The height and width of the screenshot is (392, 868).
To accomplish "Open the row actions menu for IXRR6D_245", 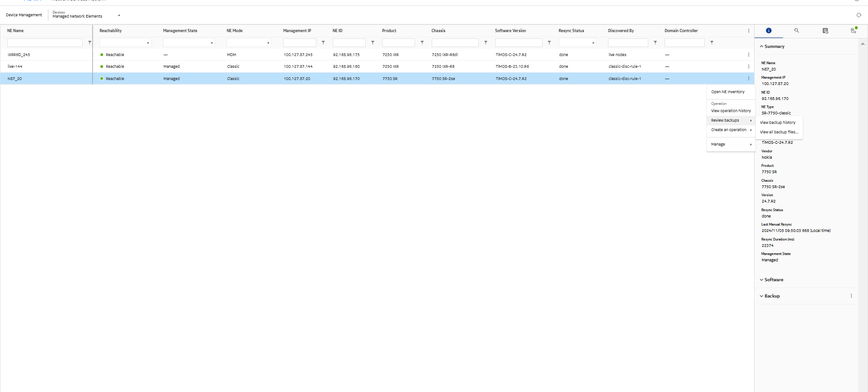I will click(x=749, y=55).
